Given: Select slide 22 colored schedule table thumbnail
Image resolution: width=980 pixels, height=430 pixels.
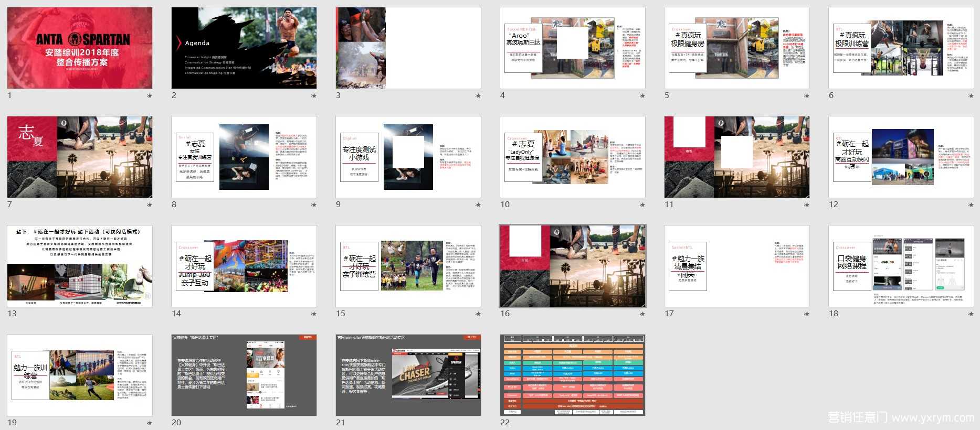Looking at the screenshot, I should (x=573, y=375).
